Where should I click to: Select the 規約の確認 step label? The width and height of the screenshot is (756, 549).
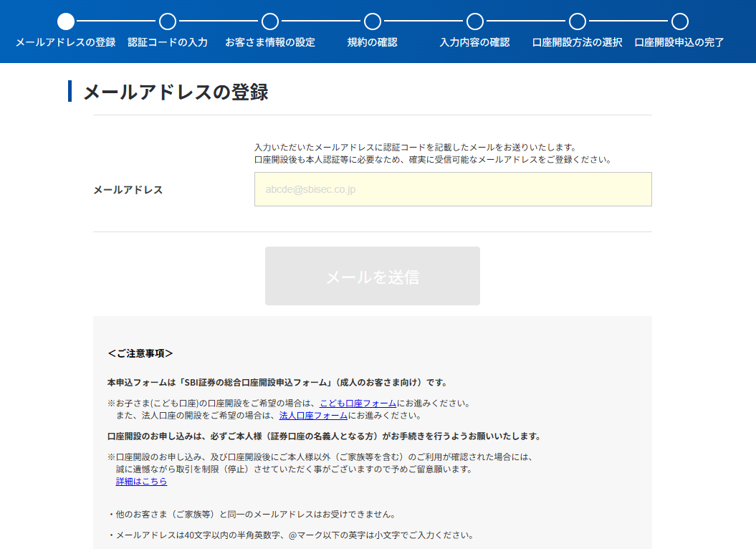(373, 42)
